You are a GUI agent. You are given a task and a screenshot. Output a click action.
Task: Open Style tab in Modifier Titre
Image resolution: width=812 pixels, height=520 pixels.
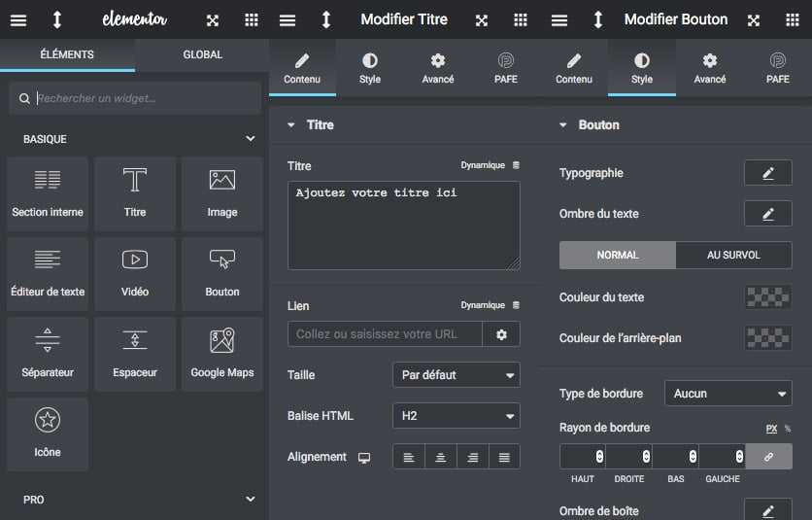370,68
